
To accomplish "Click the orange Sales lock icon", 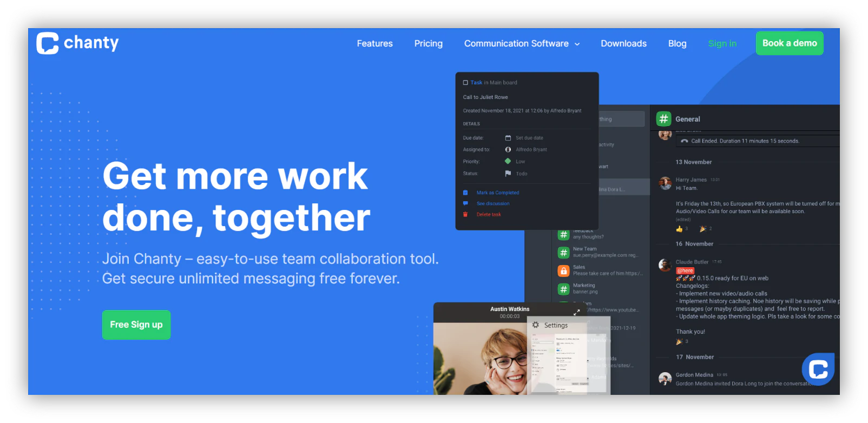I will coord(563,270).
